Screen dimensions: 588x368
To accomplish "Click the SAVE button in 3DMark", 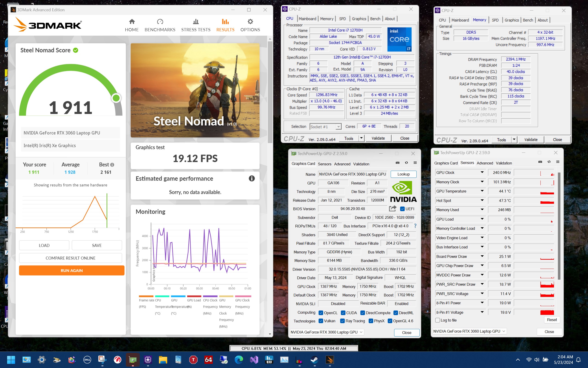I will 97,245.
